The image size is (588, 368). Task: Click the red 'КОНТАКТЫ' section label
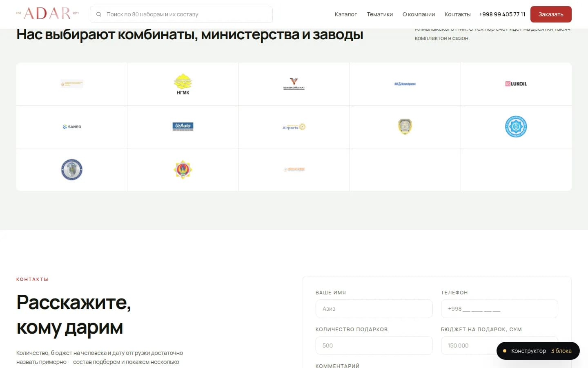click(32, 279)
